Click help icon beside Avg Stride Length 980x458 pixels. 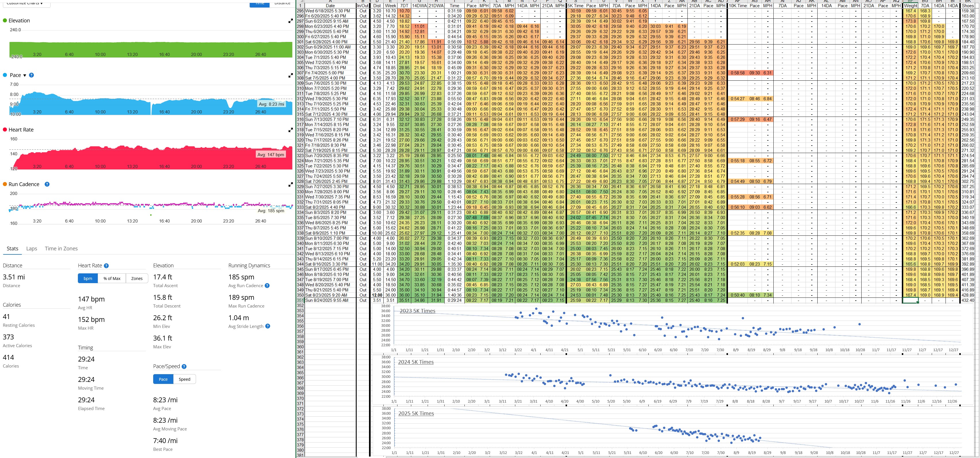(x=268, y=326)
